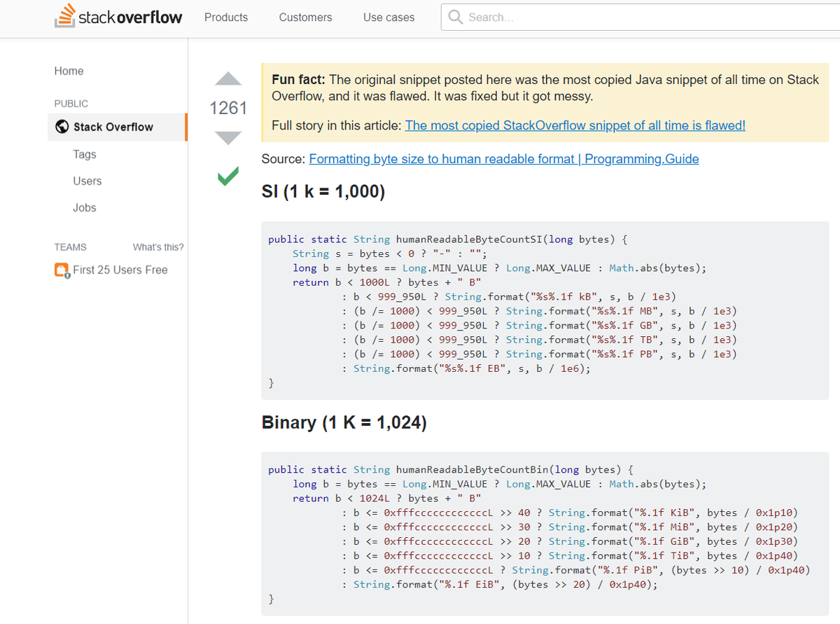The image size is (840, 624).
Task: Click the vote count 1261
Action: click(228, 108)
